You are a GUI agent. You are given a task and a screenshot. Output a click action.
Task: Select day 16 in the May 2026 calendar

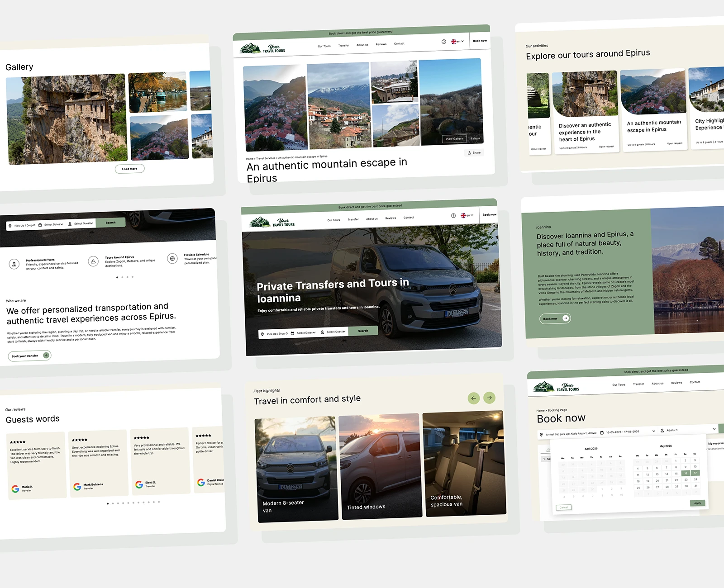click(686, 474)
